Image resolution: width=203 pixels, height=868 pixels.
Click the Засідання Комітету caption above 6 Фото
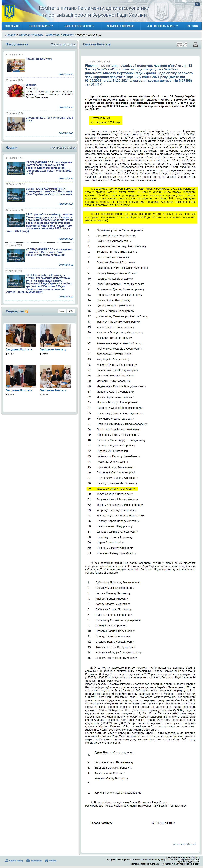(53, 390)
